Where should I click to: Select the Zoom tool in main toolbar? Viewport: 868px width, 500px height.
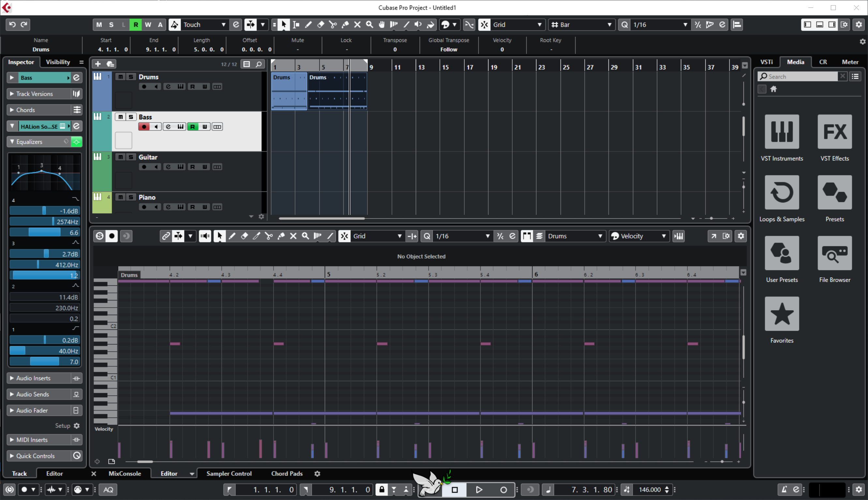coord(370,24)
